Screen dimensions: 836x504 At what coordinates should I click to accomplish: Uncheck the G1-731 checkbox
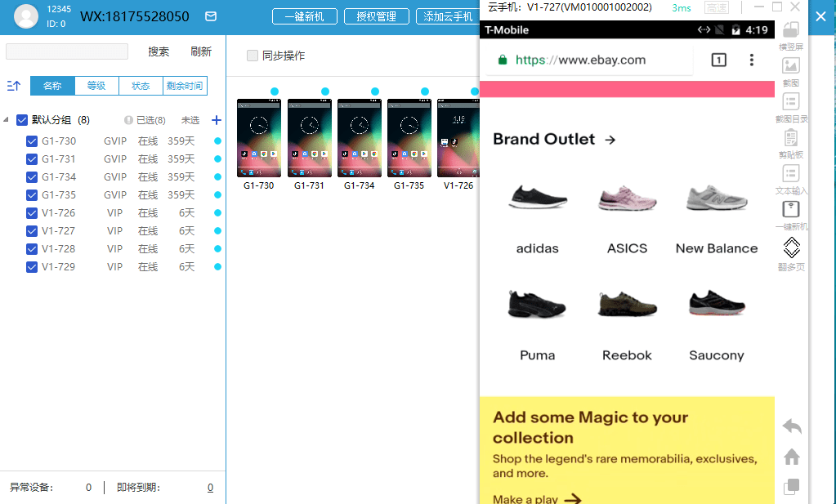tap(31, 159)
